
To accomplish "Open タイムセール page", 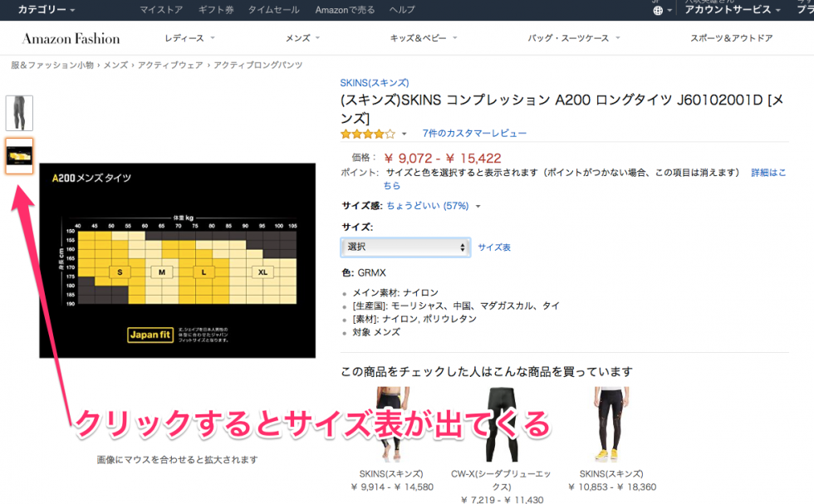I will pos(273,10).
